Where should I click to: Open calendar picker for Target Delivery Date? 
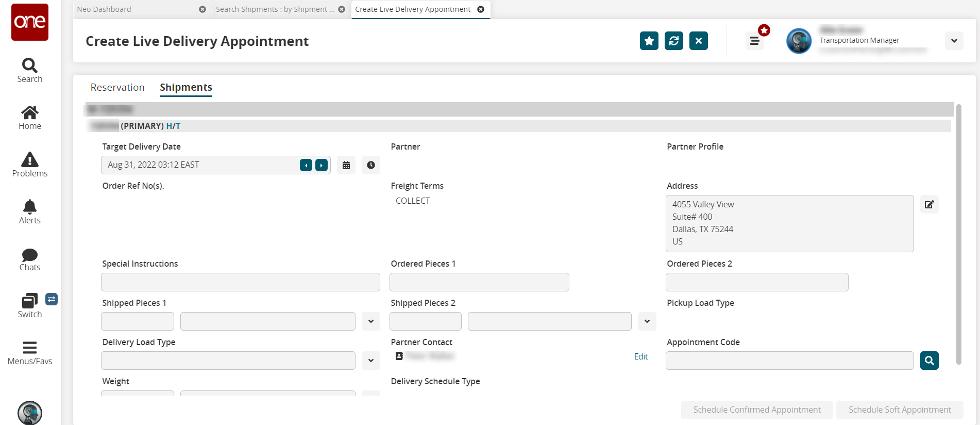coord(346,165)
